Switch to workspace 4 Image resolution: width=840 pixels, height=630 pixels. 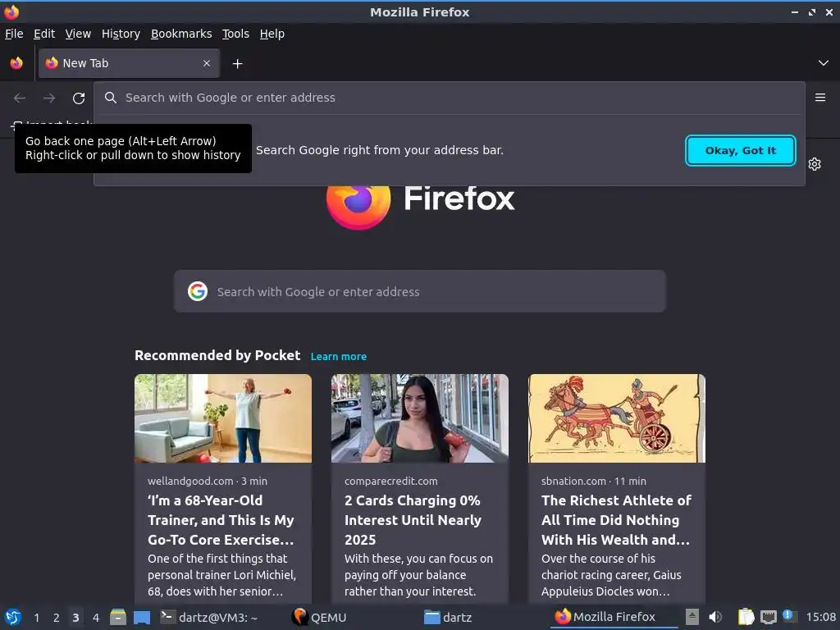click(96, 618)
